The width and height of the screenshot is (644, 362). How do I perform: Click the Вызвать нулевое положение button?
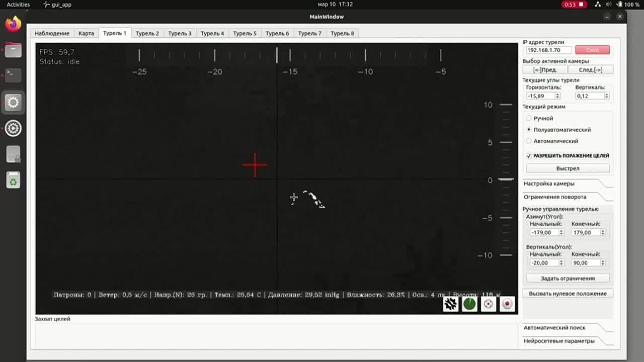(568, 294)
